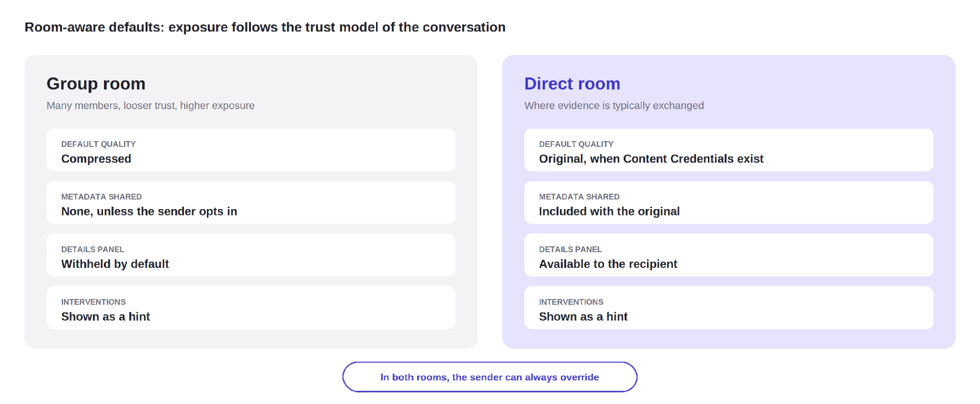Select the "Compressed" default quality value
This screenshot has height=404, width=980.
96,159
